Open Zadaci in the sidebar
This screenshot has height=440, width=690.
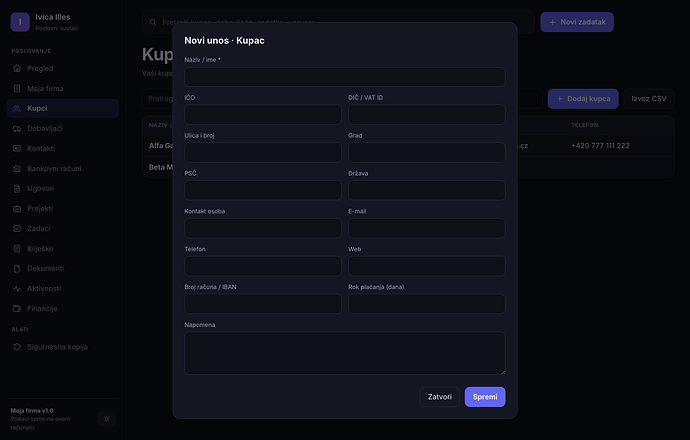coord(63,228)
